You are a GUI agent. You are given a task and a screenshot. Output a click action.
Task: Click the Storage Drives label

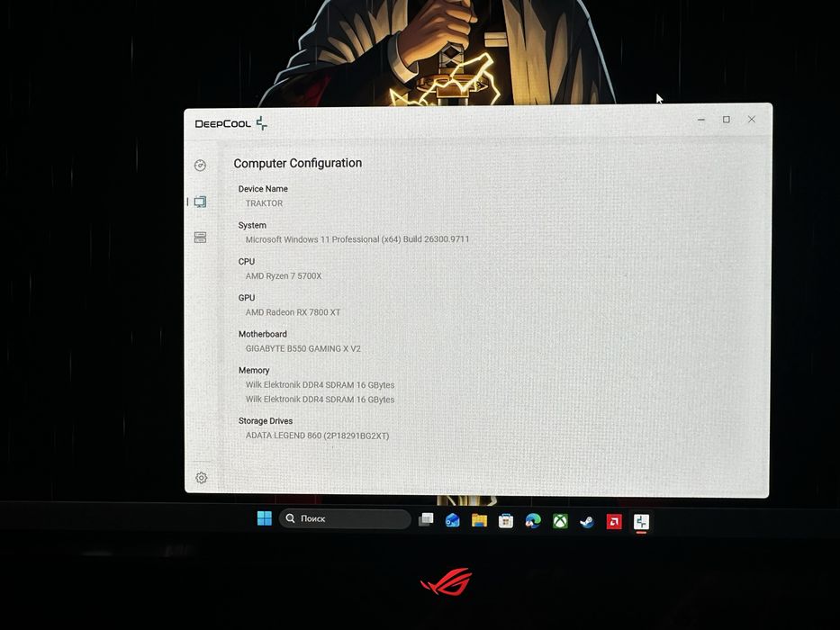266,421
